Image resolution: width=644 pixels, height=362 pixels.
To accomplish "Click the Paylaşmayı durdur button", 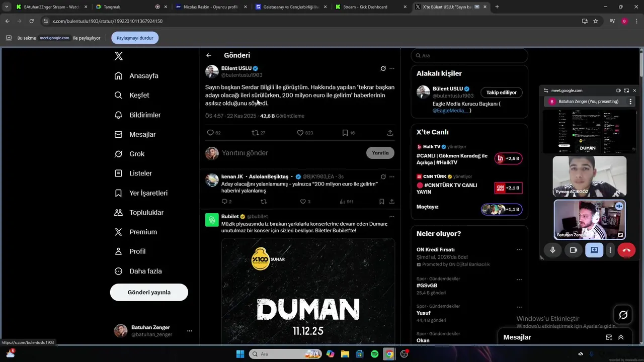I will [135, 38].
